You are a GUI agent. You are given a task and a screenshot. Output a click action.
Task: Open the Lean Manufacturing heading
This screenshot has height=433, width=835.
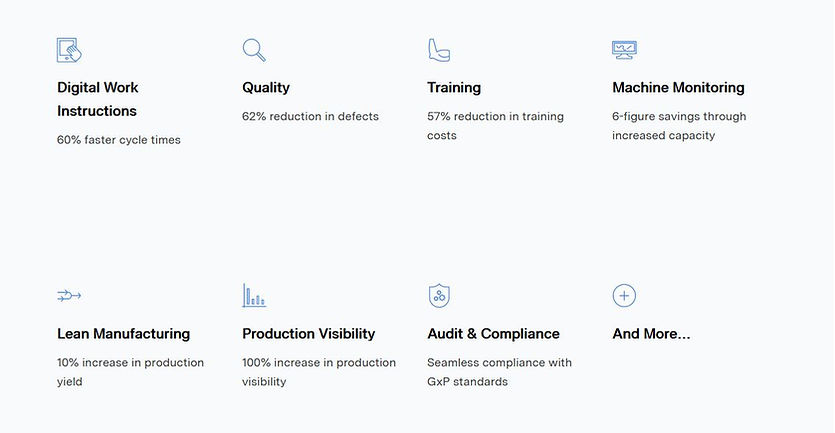click(x=123, y=333)
